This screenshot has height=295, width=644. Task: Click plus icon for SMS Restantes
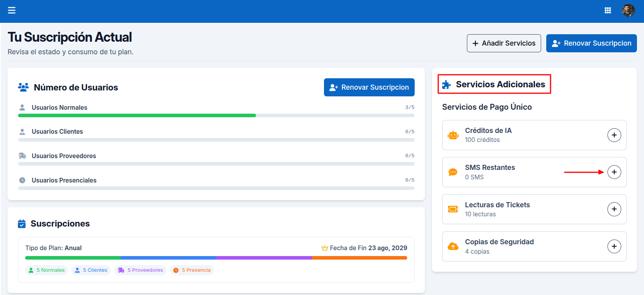(614, 172)
